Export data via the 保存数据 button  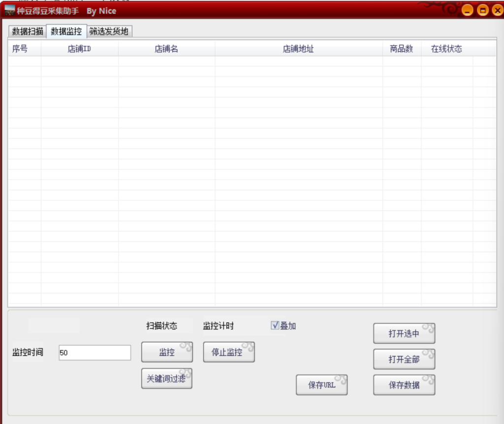[404, 385]
